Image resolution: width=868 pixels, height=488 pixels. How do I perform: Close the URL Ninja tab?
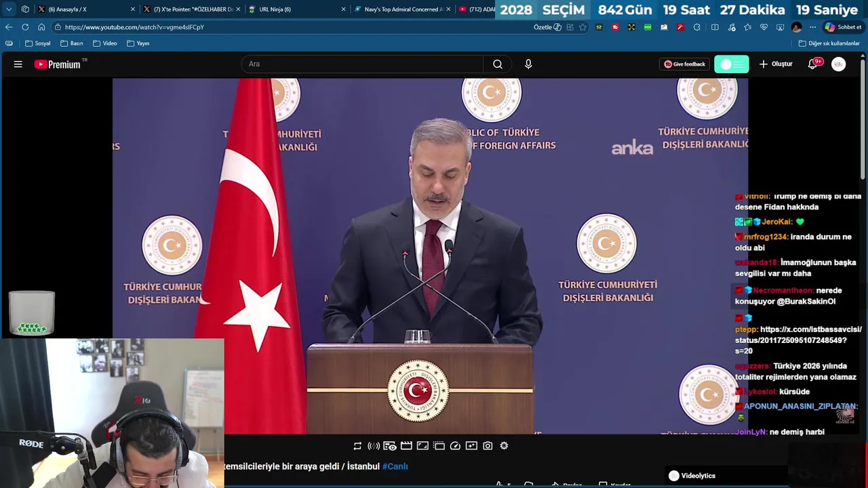coord(343,9)
